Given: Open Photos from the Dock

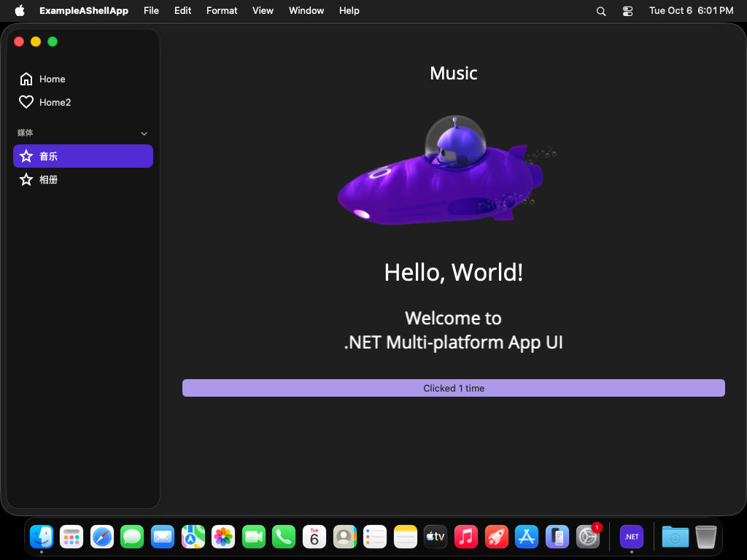Looking at the screenshot, I should coord(223,537).
